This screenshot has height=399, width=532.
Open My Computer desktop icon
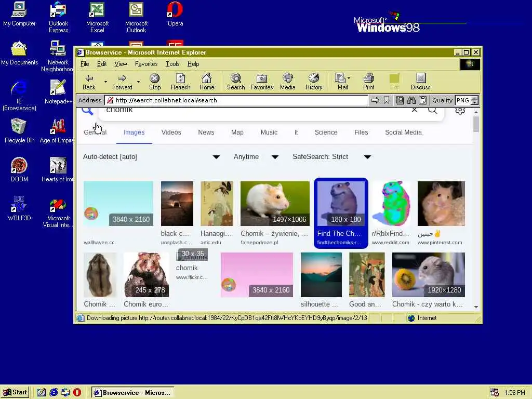(x=19, y=14)
